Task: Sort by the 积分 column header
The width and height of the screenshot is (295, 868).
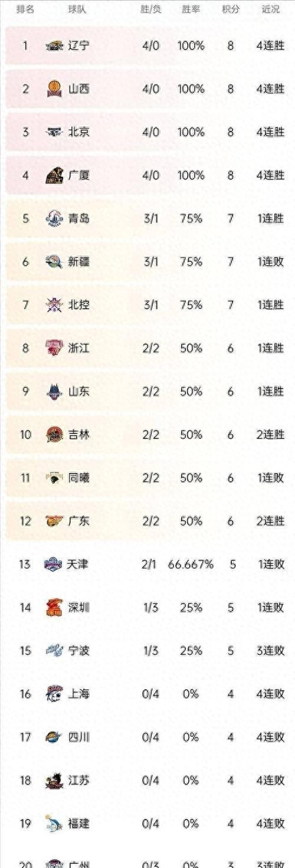Action: [x=231, y=9]
